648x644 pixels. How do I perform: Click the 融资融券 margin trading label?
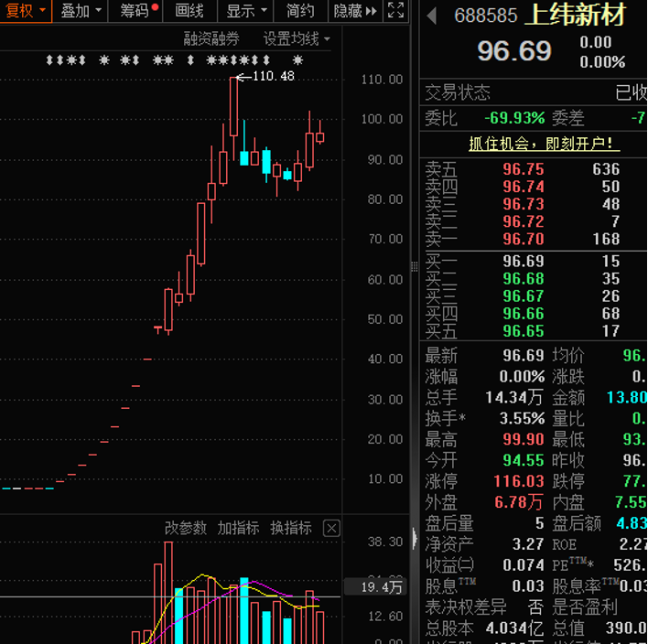click(x=211, y=38)
